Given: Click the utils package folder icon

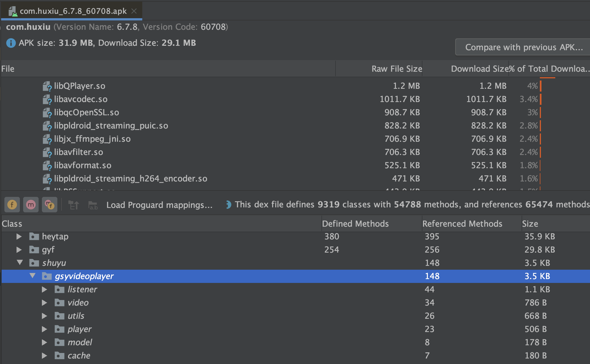Looking at the screenshot, I should (60, 316).
